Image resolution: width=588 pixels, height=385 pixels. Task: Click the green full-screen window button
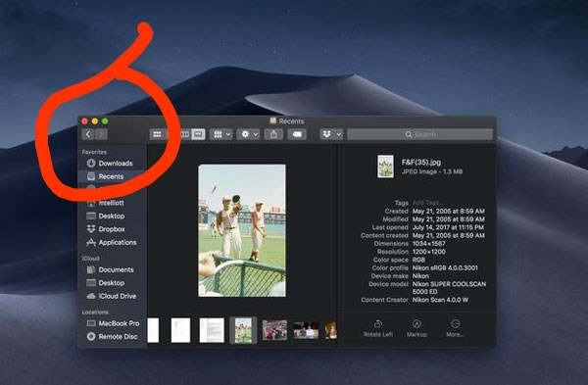(105, 121)
